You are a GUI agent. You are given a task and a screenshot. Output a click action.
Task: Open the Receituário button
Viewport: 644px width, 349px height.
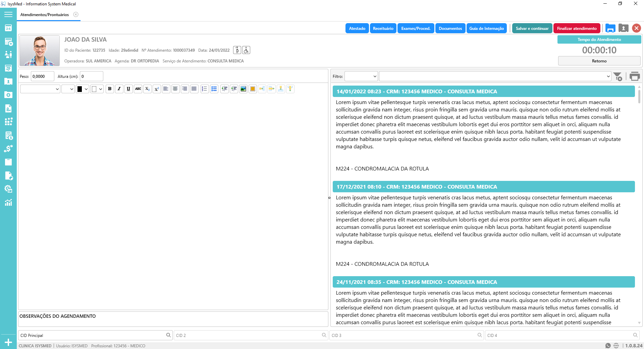(383, 29)
